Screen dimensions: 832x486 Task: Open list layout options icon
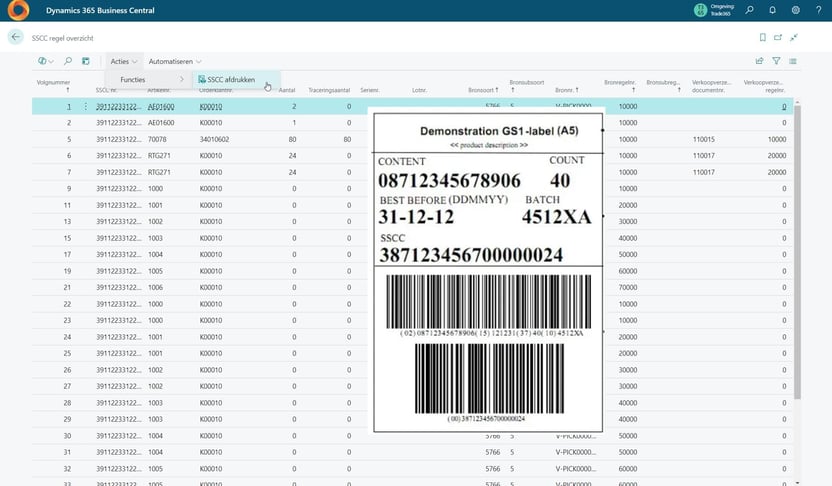[x=793, y=61]
